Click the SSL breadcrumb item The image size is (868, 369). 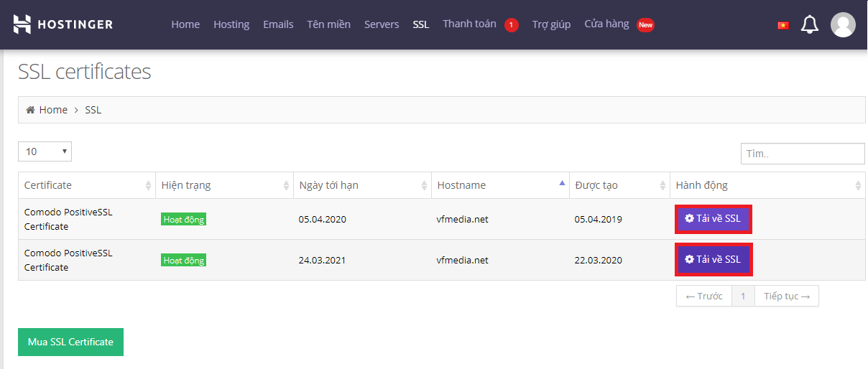click(93, 110)
